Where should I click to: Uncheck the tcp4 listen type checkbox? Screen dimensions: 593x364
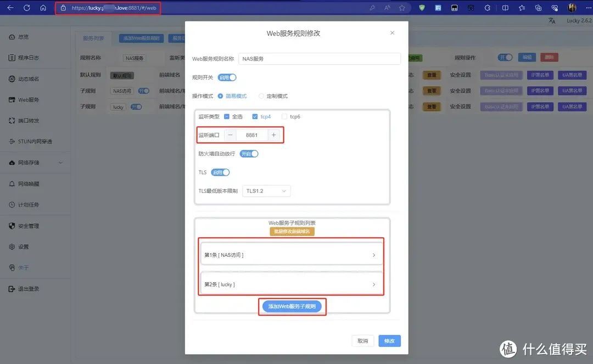point(254,116)
